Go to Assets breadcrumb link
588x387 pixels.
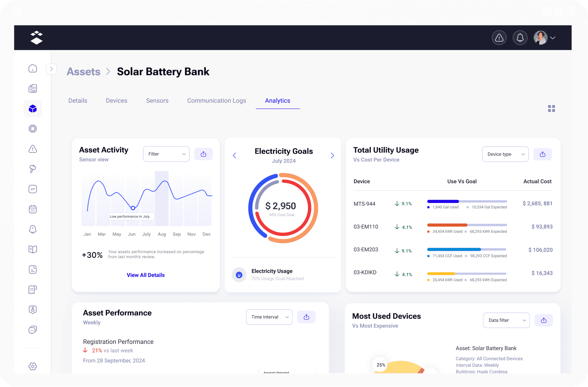pyautogui.click(x=84, y=72)
